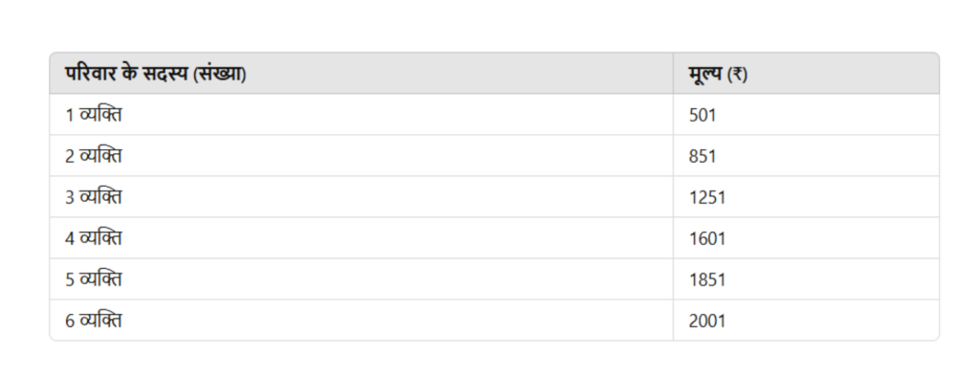
Task: Click the digit 1 in the first row label
Action: (x=69, y=116)
